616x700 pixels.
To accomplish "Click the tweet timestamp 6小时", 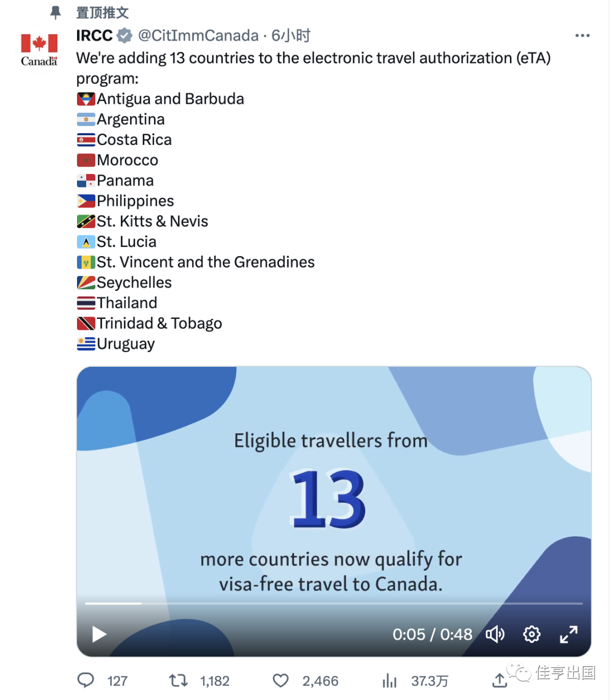I will click(291, 35).
